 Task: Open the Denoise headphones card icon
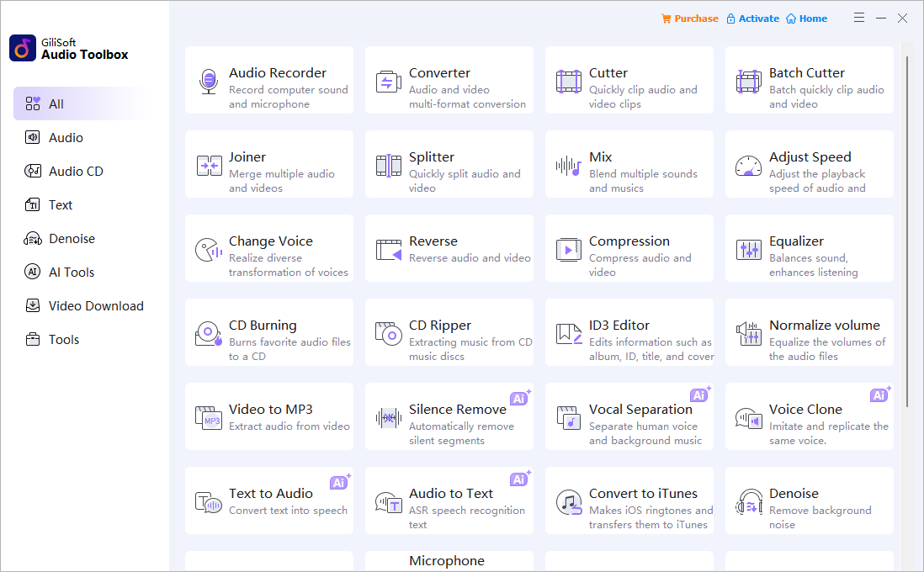[x=749, y=502]
